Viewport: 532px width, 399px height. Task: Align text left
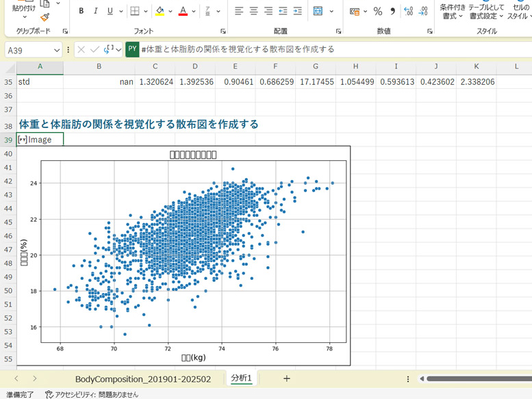click(239, 11)
